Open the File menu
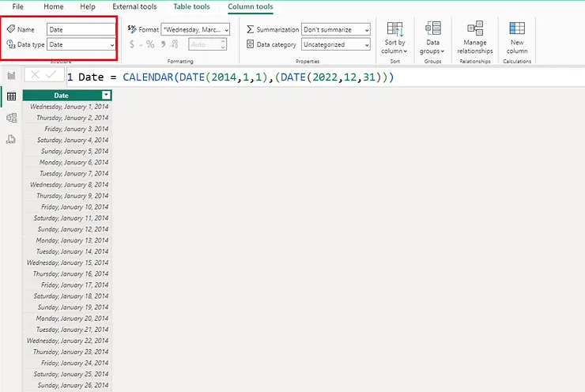This screenshot has width=585, height=392. (17, 6)
